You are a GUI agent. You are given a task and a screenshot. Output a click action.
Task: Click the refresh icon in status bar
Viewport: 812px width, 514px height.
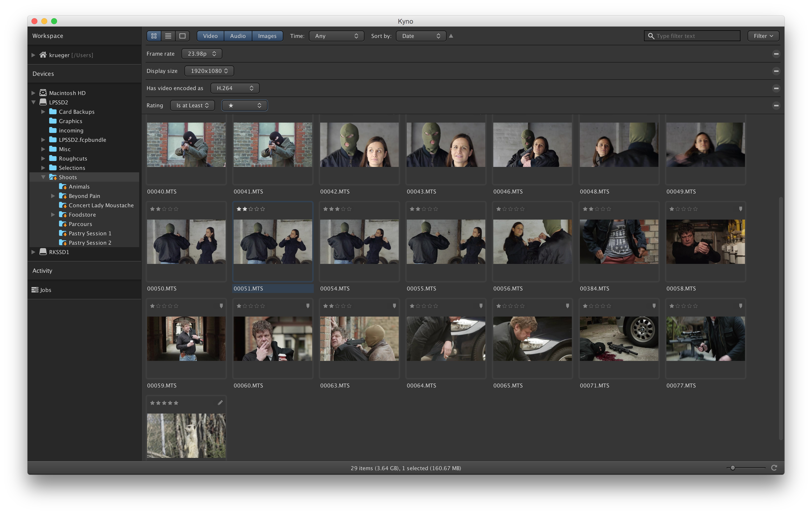point(774,468)
